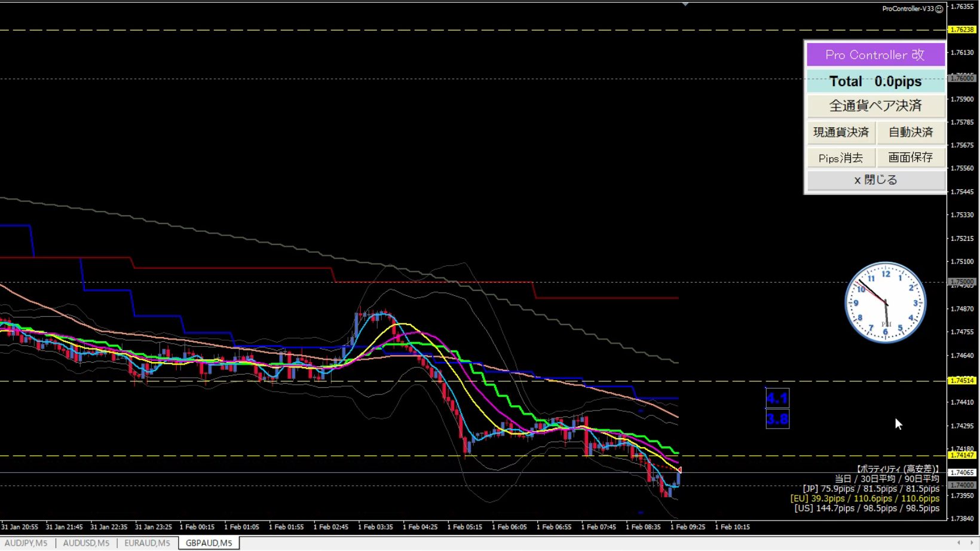Click the [JP] volatility row text
The height and width of the screenshot is (551, 980).
click(871, 489)
